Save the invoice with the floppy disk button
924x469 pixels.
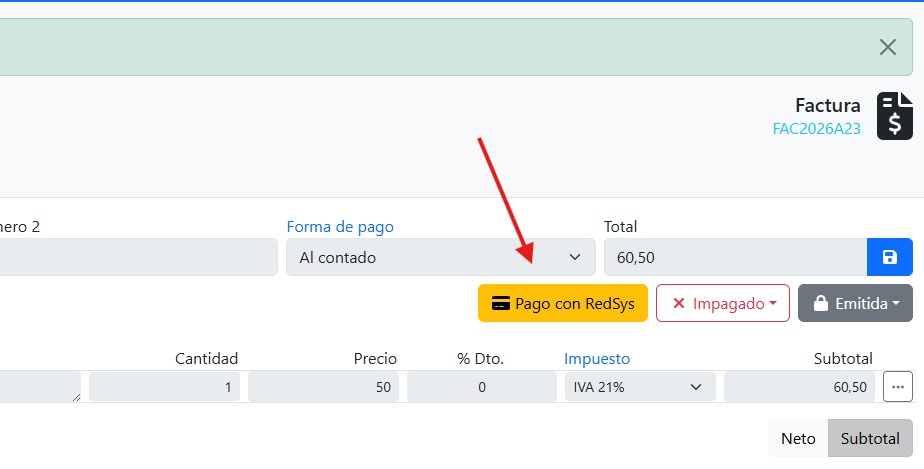(889, 257)
